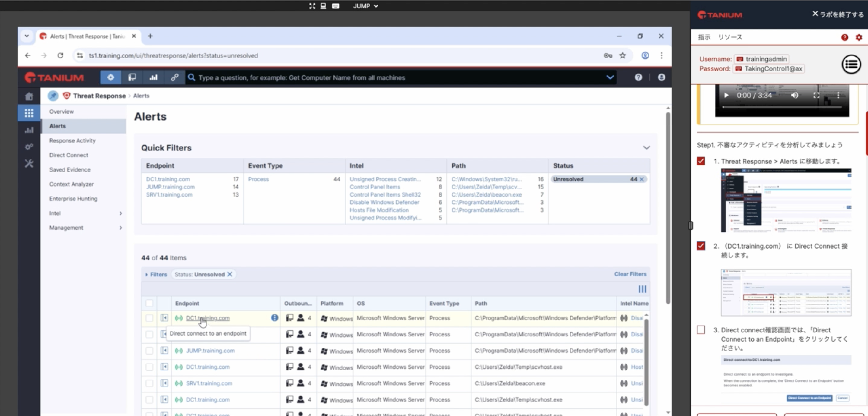Click the fit-to-screen icon in top bar
Image resolution: width=868 pixels, height=416 pixels.
point(312,6)
